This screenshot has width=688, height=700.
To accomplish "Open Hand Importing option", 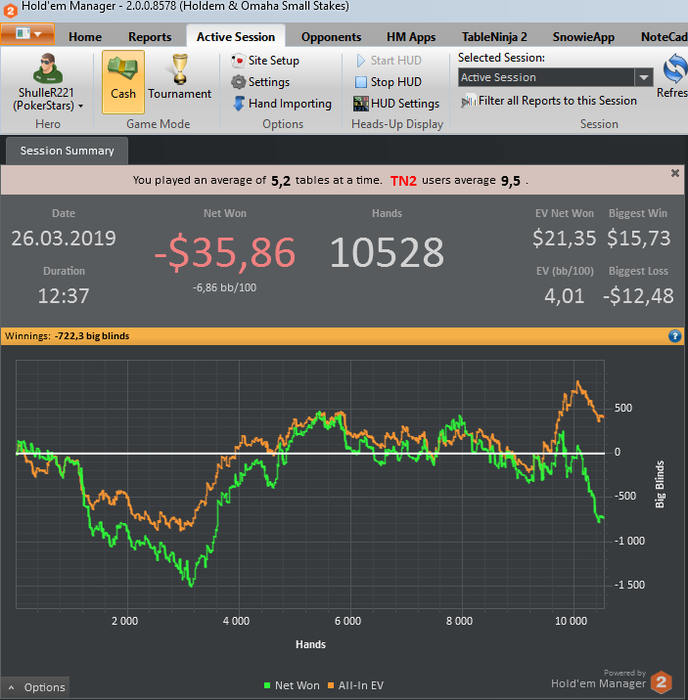I will tap(282, 104).
